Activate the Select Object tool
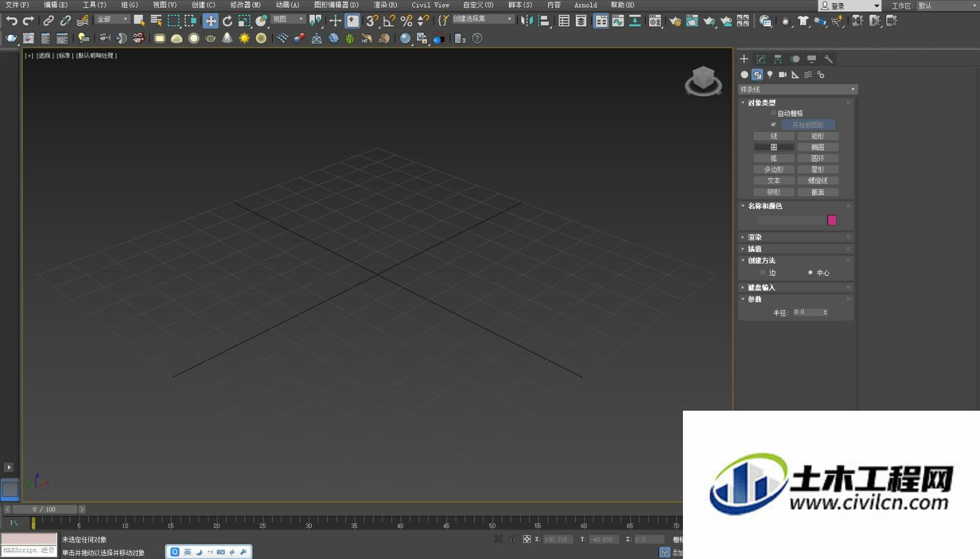The width and height of the screenshot is (980, 559). (139, 21)
